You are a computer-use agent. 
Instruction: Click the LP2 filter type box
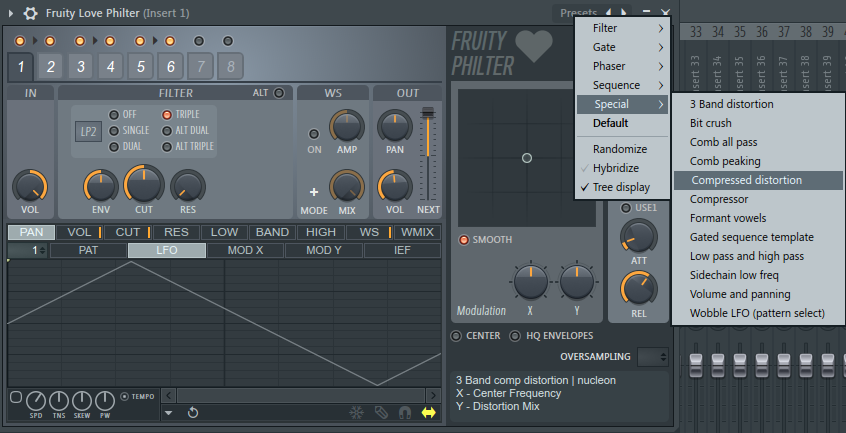tap(88, 132)
